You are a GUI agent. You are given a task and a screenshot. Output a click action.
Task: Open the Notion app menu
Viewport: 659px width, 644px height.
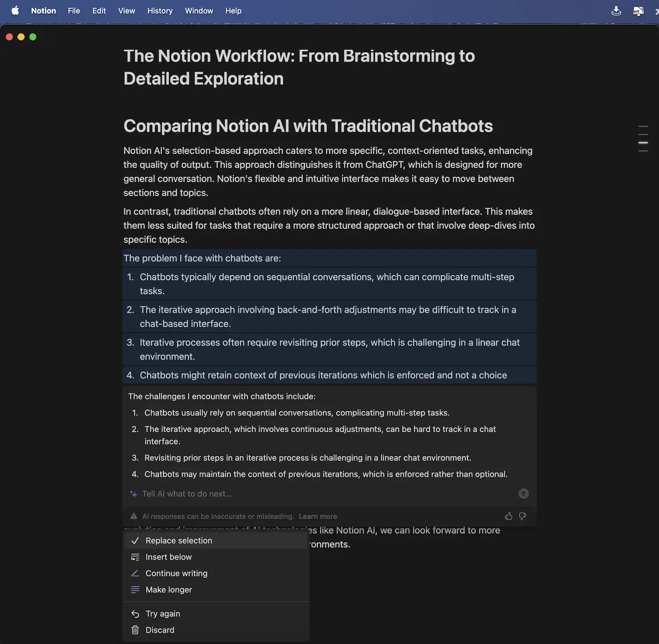coord(43,11)
